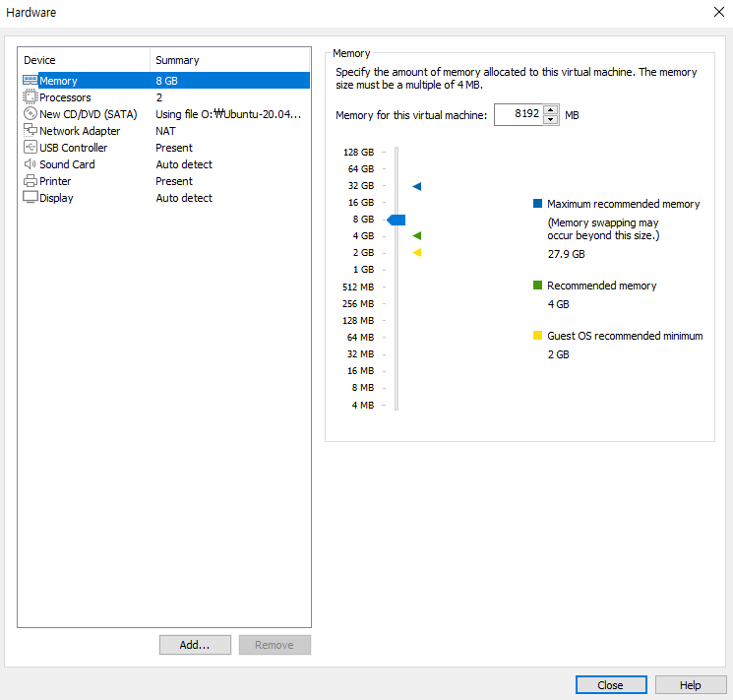Select the Memory device icon

click(31, 80)
